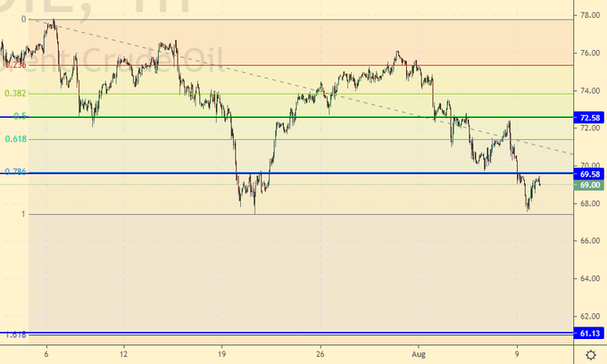Click date 26 on the time axis

pyautogui.click(x=321, y=353)
